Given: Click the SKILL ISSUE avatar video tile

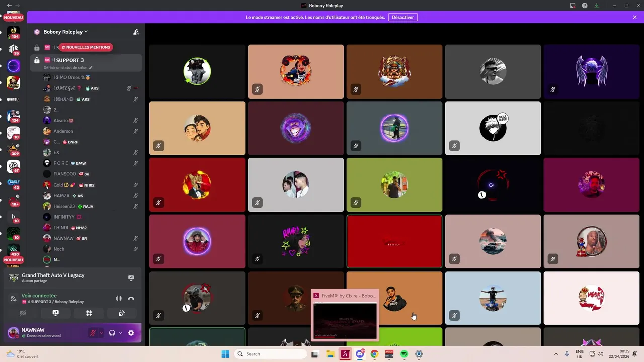Looking at the screenshot, I should click(x=493, y=128).
